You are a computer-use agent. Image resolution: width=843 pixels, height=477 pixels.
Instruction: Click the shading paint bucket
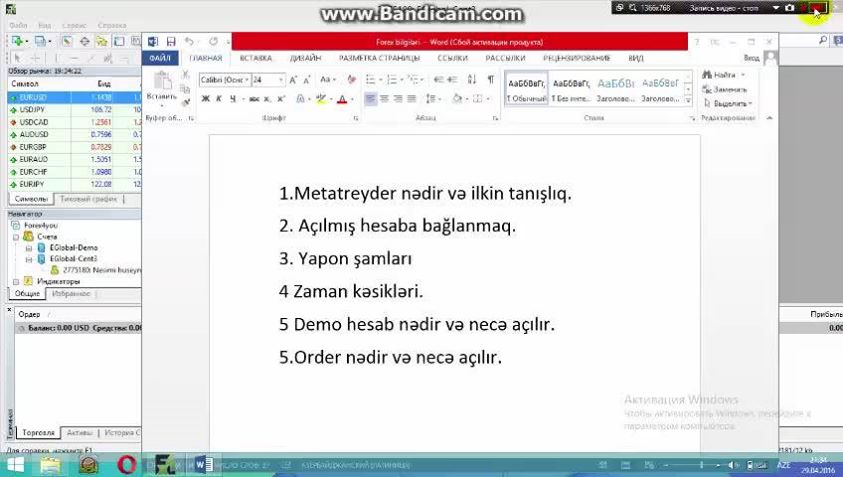click(x=457, y=99)
